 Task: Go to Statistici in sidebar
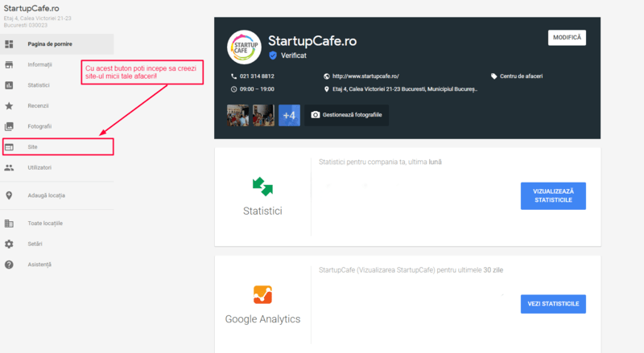pyautogui.click(x=56, y=85)
